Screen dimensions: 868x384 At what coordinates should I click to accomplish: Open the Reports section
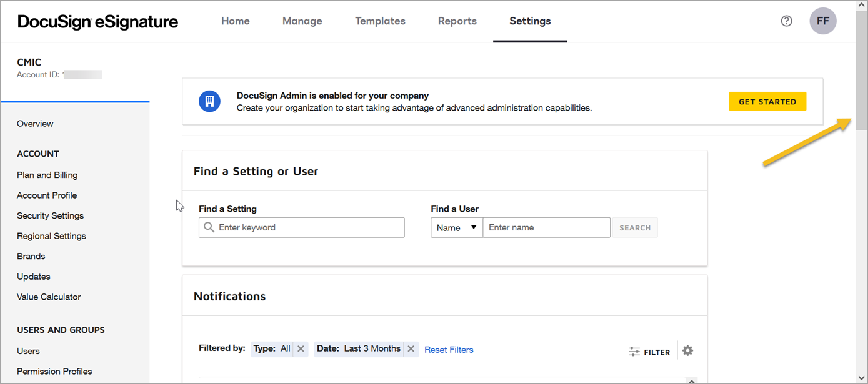457,21
